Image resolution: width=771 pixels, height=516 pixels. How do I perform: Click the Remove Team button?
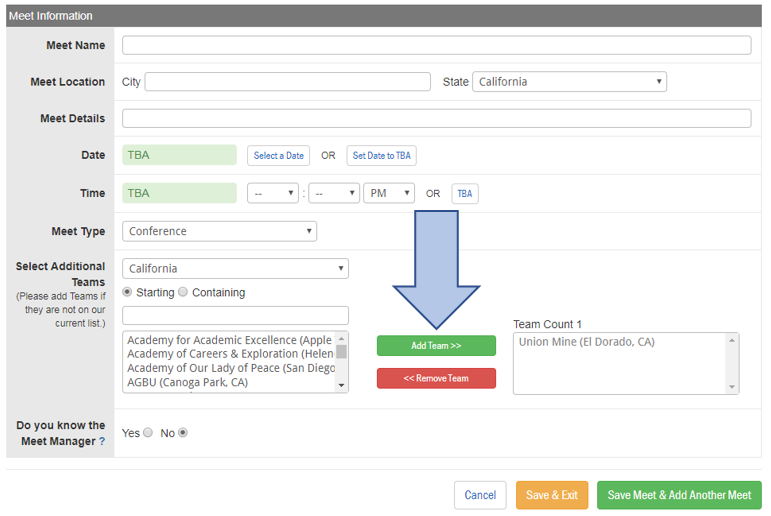coord(436,378)
